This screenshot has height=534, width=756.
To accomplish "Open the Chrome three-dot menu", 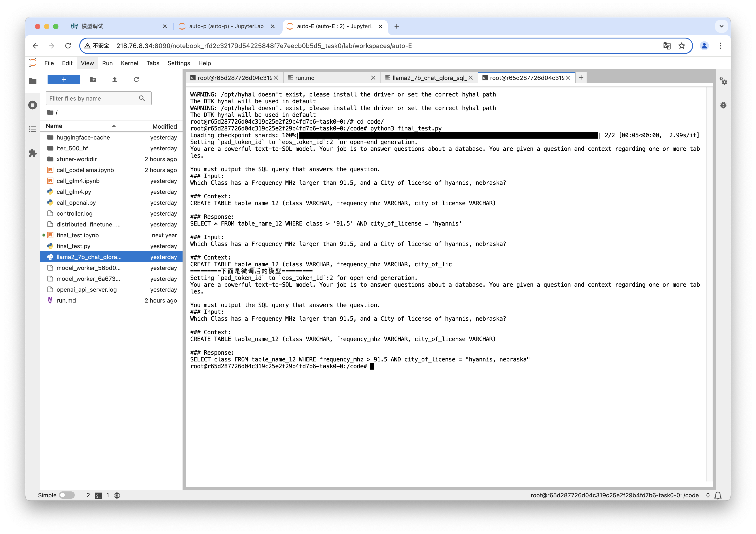I will 720,46.
